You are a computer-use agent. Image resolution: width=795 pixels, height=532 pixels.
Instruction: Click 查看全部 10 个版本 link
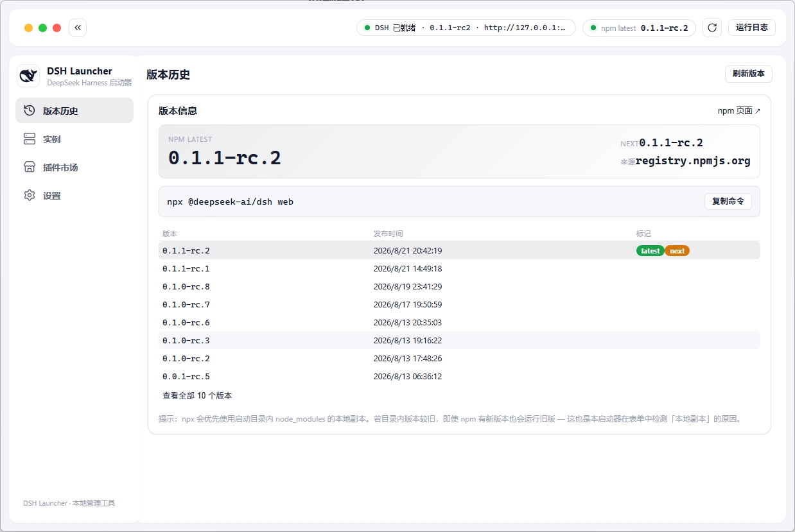point(197,395)
